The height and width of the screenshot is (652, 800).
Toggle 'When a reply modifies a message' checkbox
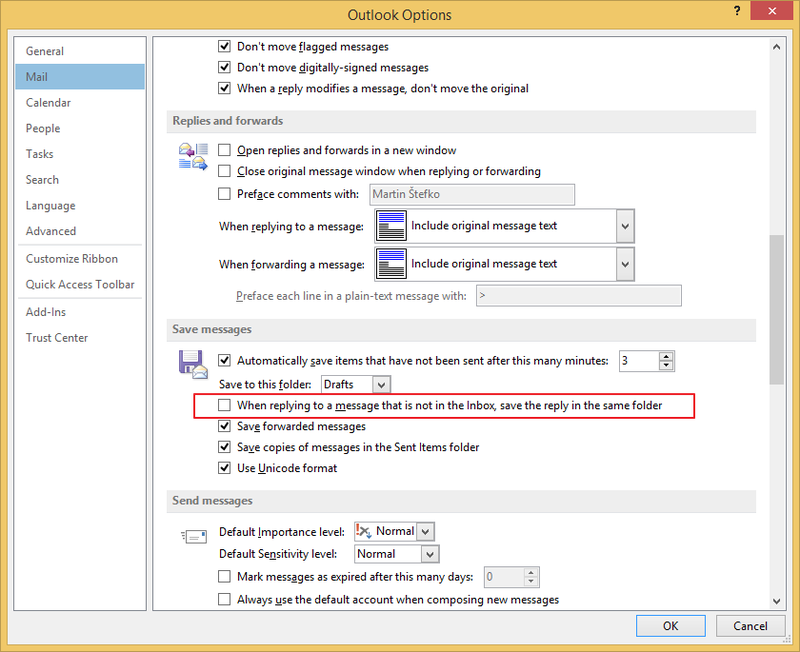(x=224, y=88)
